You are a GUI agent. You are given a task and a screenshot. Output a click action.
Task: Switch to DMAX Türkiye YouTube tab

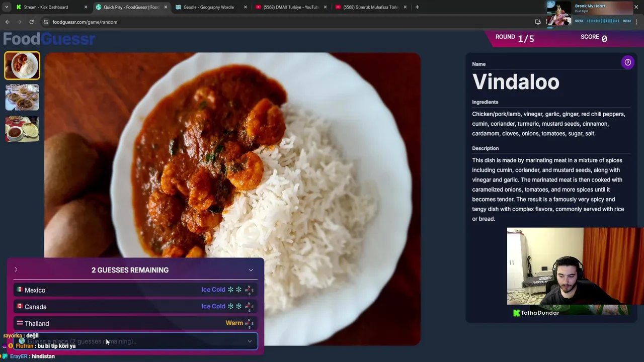click(291, 7)
